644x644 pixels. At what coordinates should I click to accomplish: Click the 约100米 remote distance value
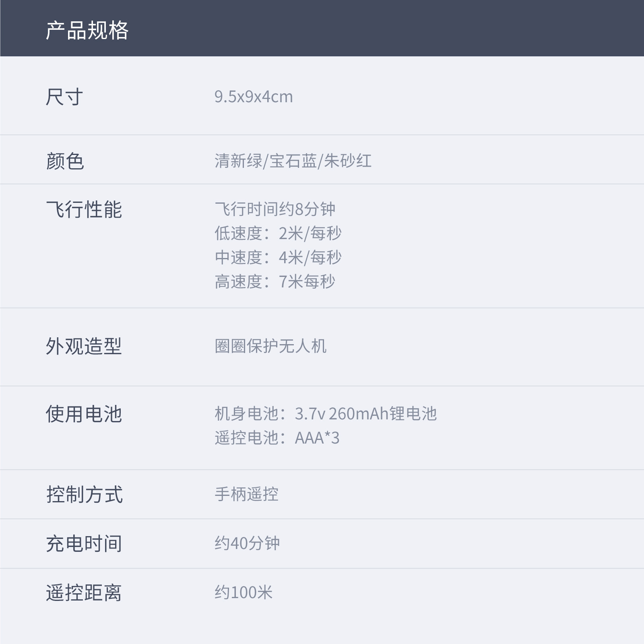tap(244, 592)
